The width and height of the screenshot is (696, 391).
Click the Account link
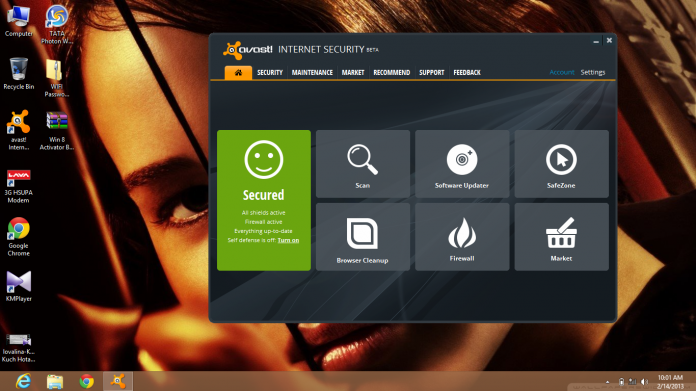coord(562,72)
